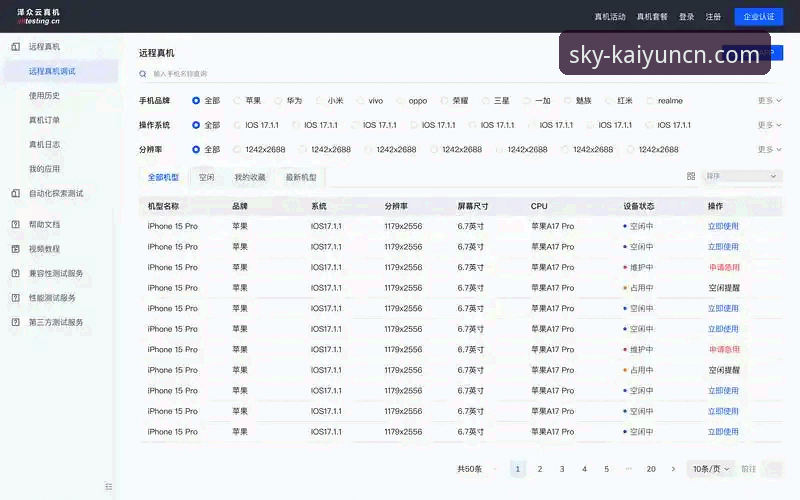
Task: Expand 更多 in 手机品牌 row
Action: pos(769,101)
